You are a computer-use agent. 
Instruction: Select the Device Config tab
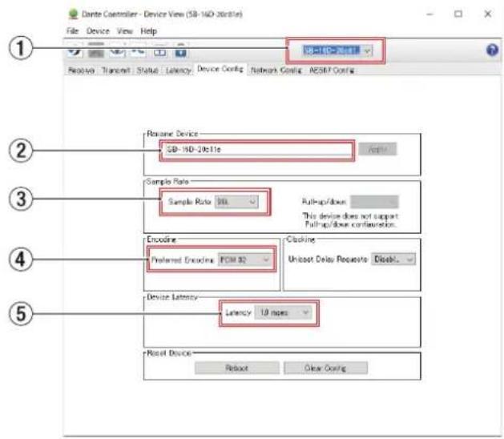220,69
